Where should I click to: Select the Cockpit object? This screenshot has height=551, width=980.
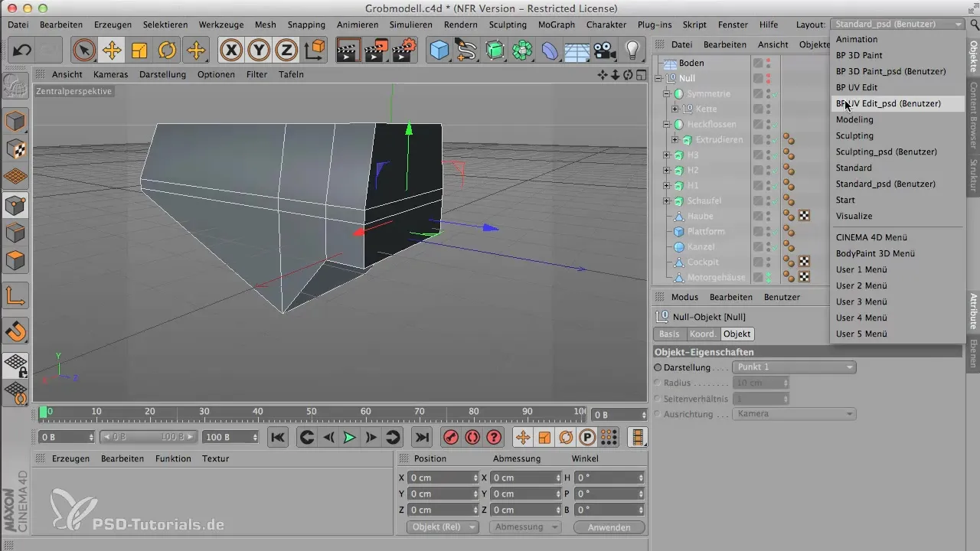point(703,262)
